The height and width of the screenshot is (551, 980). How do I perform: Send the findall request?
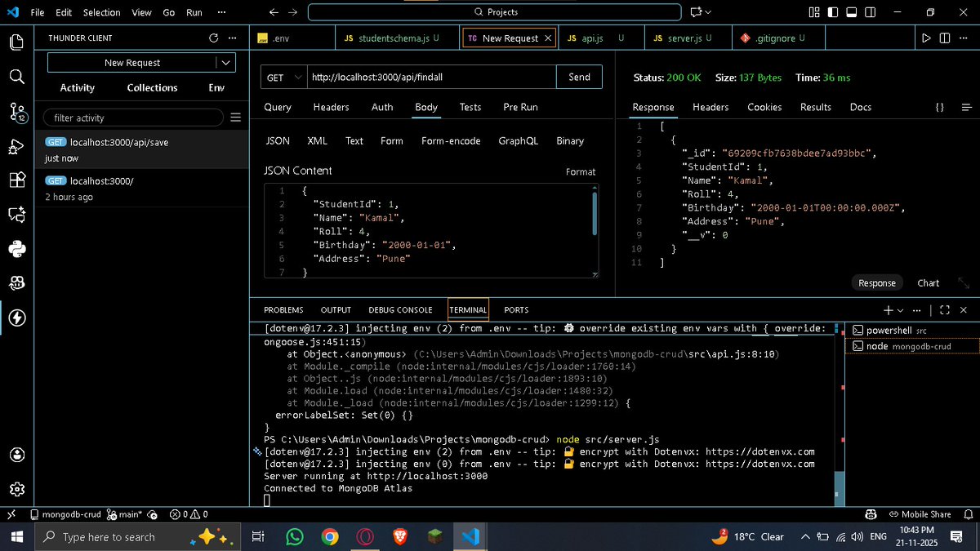pos(579,77)
